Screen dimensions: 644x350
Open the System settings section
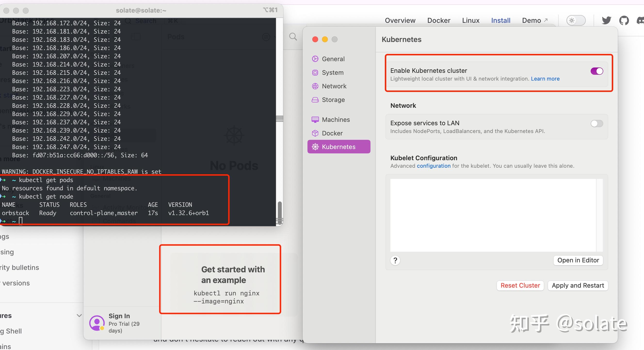332,72
